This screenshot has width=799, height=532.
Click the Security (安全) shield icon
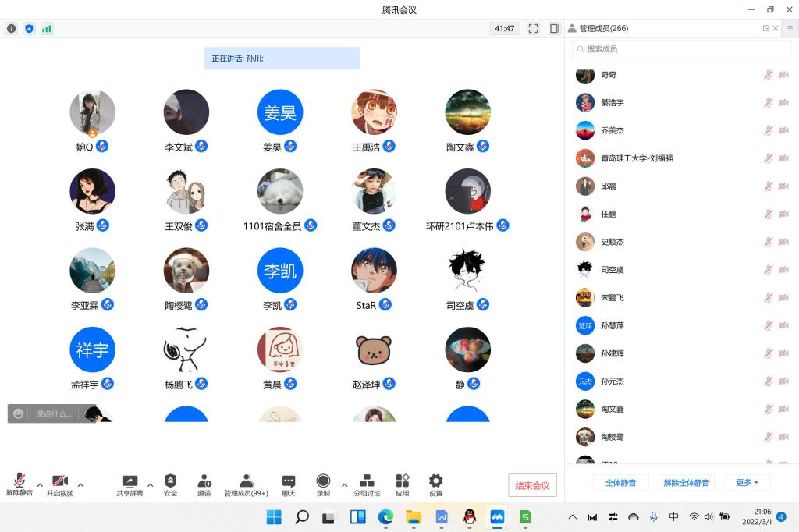coord(170,481)
